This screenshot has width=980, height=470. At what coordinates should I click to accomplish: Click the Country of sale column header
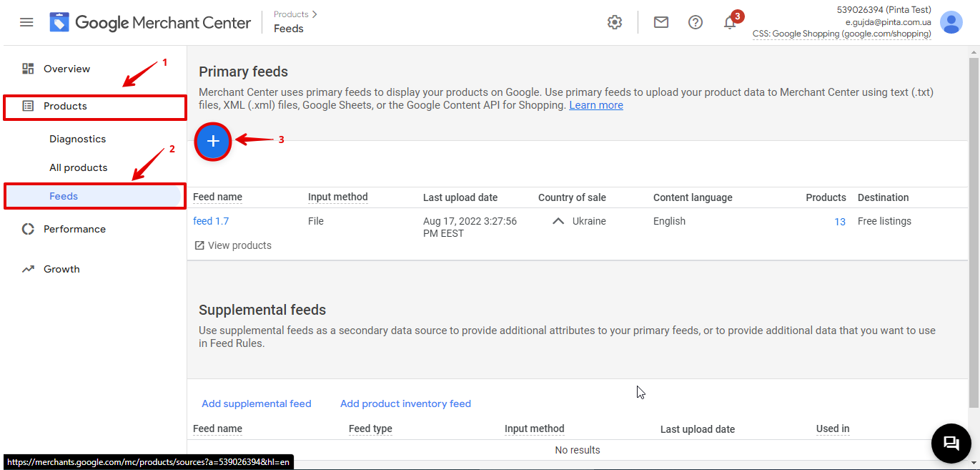572,197
